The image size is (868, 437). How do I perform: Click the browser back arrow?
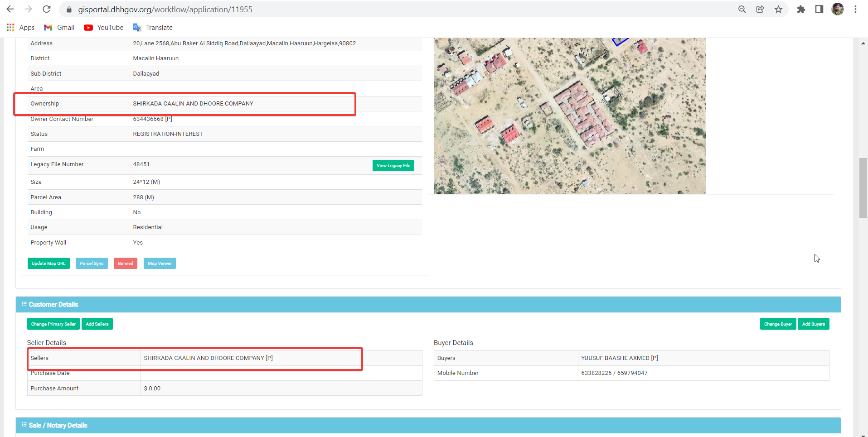(10, 9)
